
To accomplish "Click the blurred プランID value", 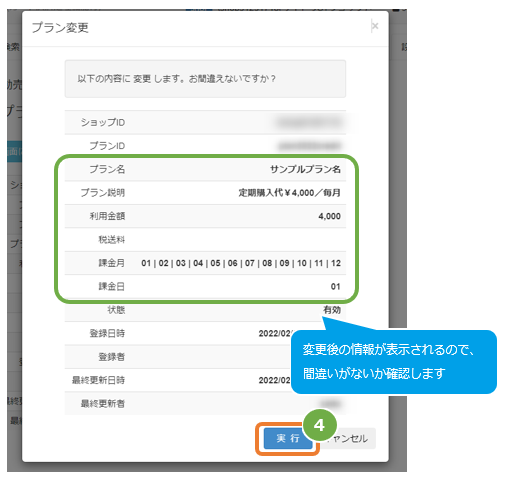I will [309, 146].
